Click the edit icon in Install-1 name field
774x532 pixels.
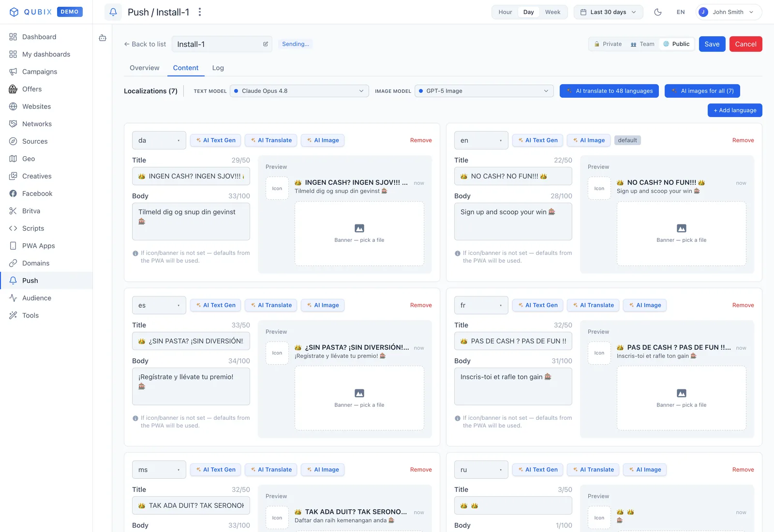(266, 44)
